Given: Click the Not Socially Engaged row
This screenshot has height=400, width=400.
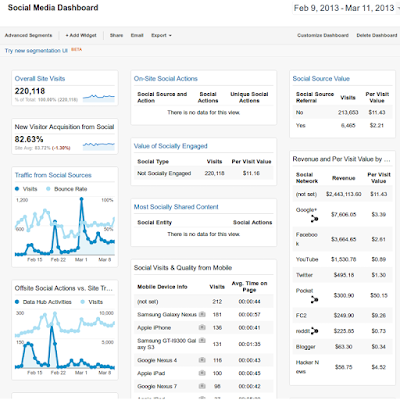Looking at the screenshot, I should pyautogui.click(x=204, y=173).
